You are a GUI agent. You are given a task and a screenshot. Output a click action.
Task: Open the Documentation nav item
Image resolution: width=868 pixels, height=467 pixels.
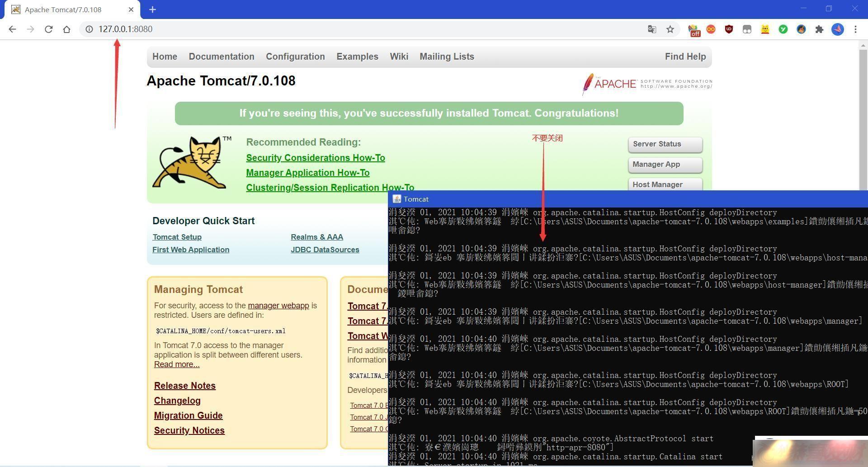click(x=222, y=57)
